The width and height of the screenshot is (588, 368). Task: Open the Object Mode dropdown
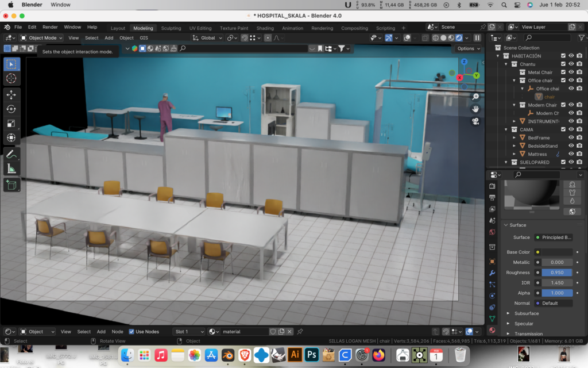(x=42, y=38)
